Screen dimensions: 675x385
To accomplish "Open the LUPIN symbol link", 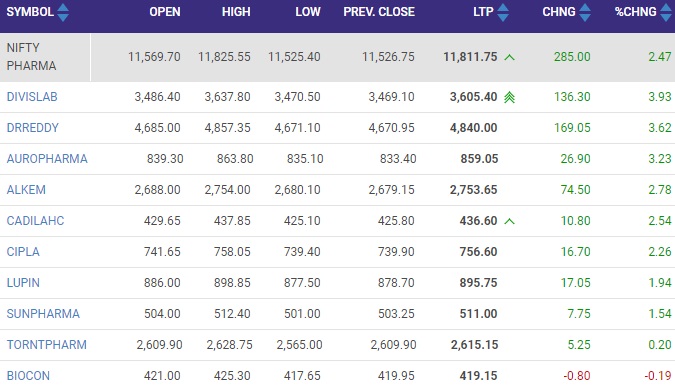I will (23, 283).
